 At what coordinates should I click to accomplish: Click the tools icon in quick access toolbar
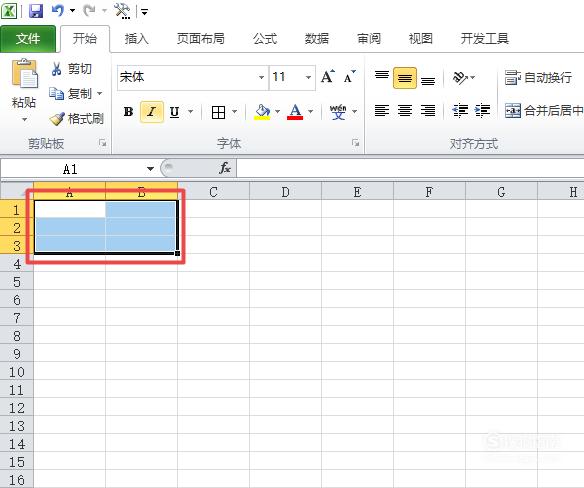[122, 11]
